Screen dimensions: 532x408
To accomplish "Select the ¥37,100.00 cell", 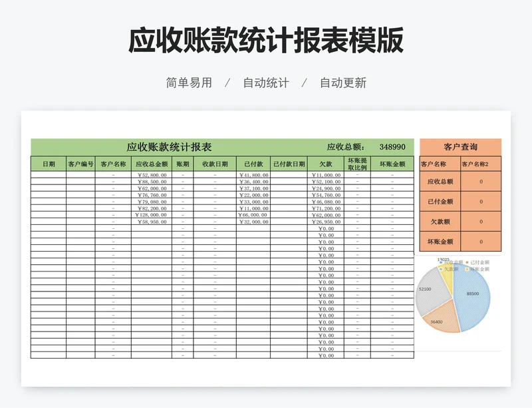I will point(253,188).
